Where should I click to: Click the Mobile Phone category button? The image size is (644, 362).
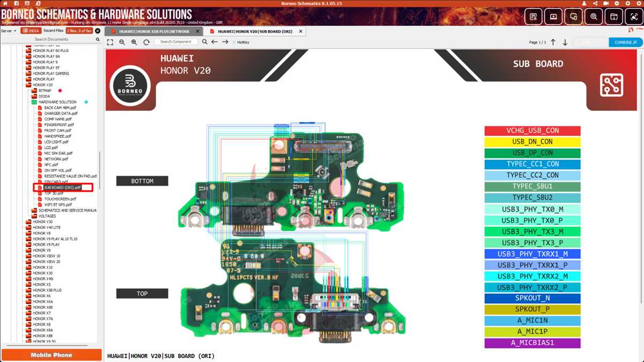pyautogui.click(x=52, y=355)
